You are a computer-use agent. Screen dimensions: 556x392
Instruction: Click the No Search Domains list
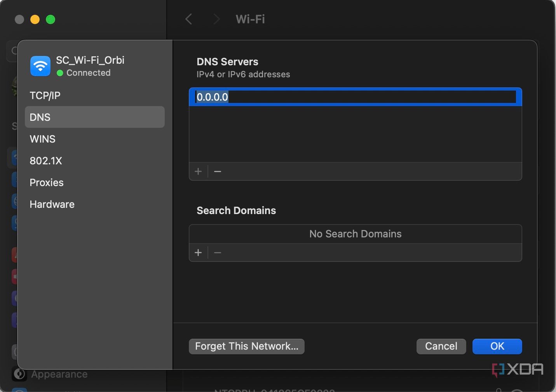[x=355, y=234]
